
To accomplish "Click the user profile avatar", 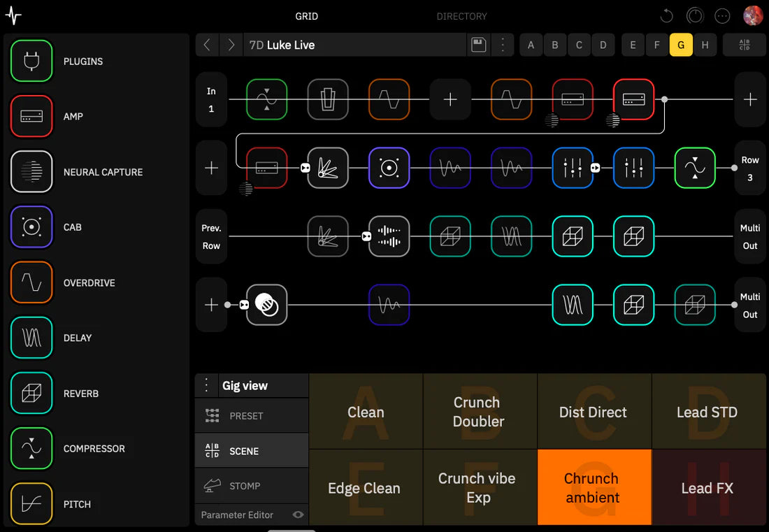I will click(753, 15).
